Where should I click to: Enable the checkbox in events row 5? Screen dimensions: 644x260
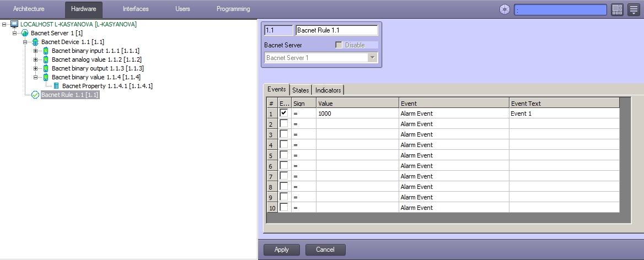pyautogui.click(x=284, y=155)
